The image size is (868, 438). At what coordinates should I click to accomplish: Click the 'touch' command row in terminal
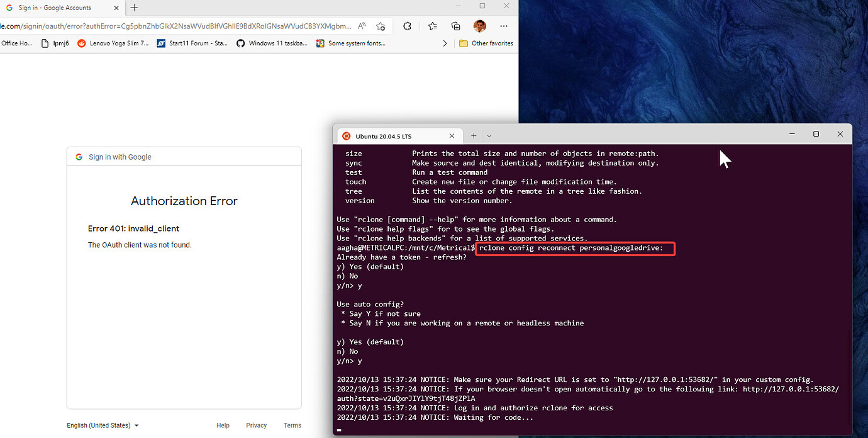(x=481, y=182)
